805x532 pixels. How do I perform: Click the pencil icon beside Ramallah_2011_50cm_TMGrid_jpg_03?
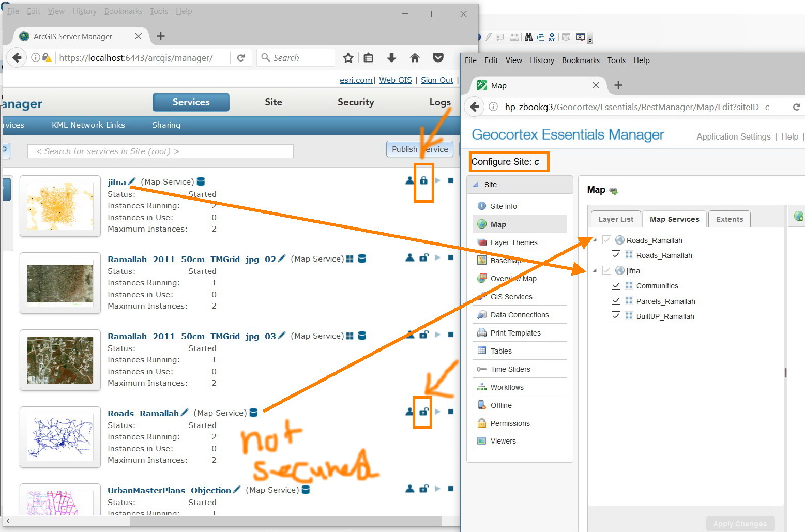click(x=282, y=336)
